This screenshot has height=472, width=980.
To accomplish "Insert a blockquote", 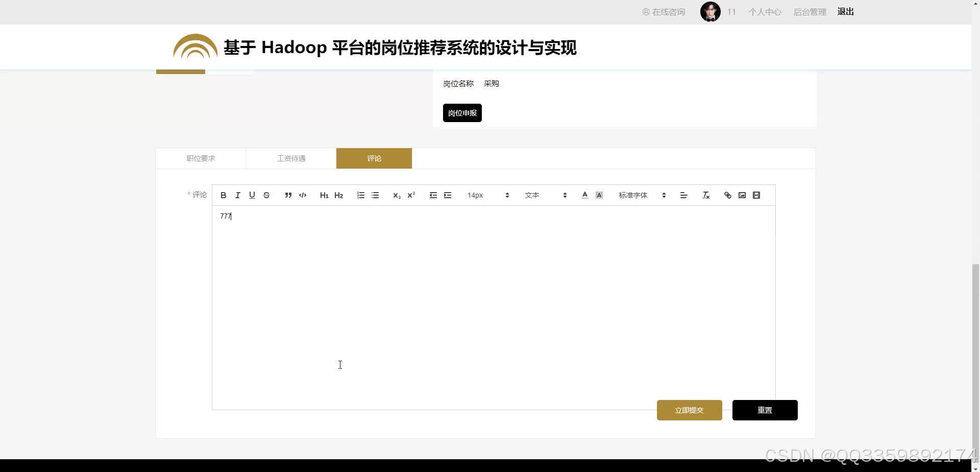I will pos(288,195).
